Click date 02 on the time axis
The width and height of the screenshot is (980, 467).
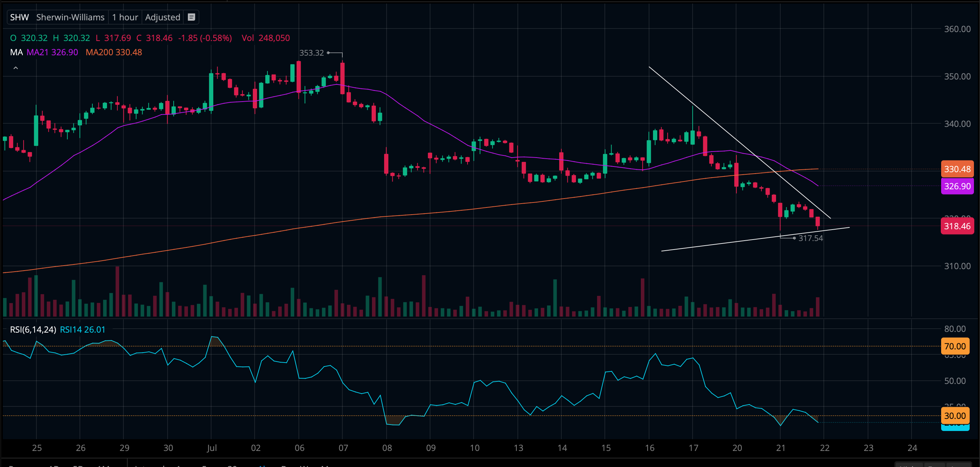[x=256, y=448]
